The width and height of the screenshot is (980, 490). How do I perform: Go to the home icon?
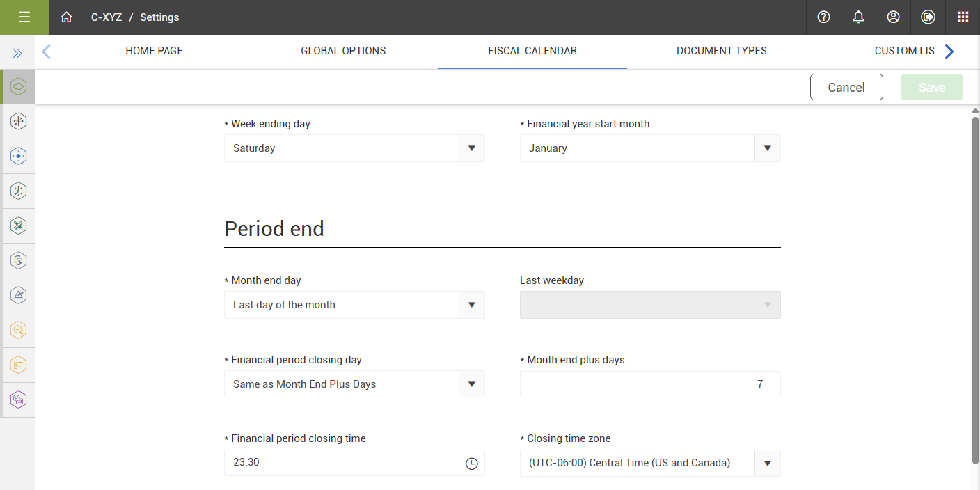66,17
